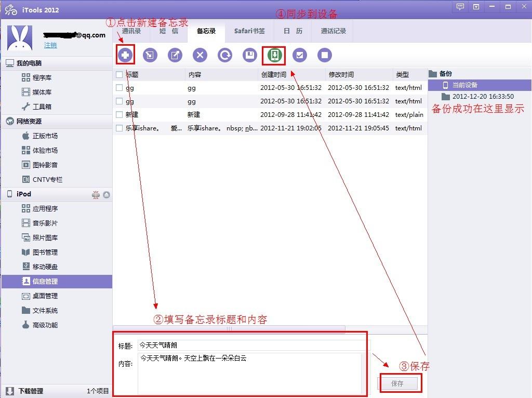The image size is (532, 398).
Task: Delete selected memo with the X icon
Action: (x=200, y=55)
